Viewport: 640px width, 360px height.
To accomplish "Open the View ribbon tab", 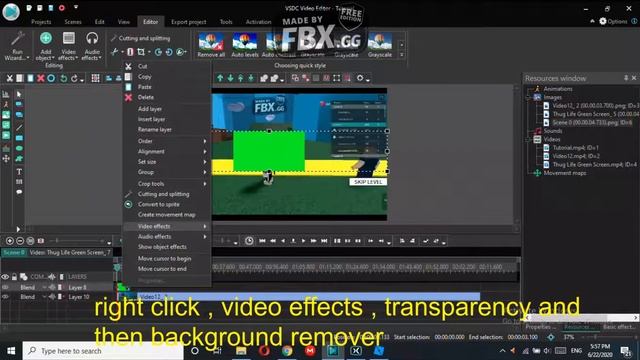I will [124, 22].
